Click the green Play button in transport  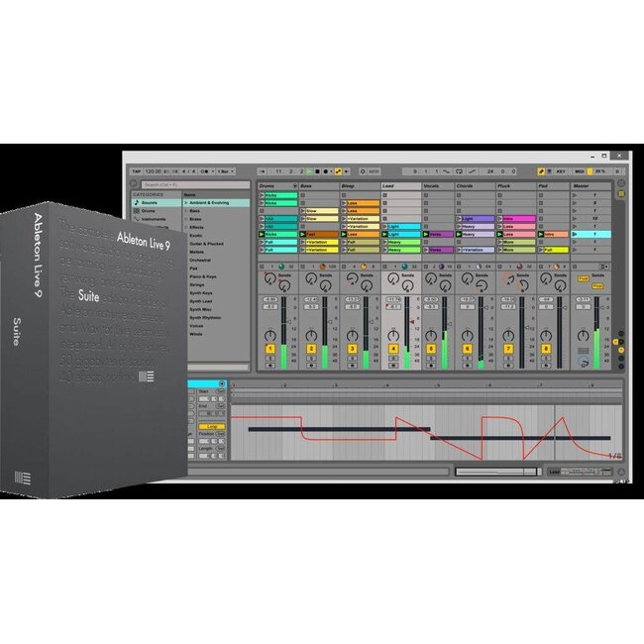309,171
